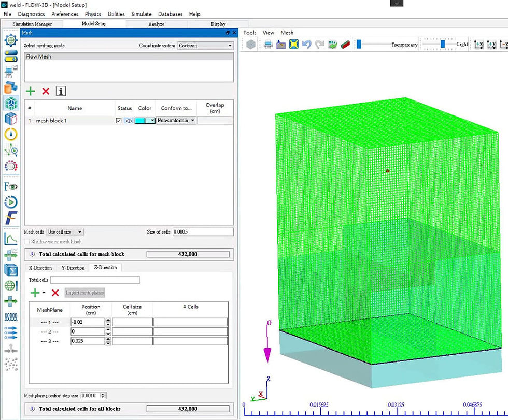
Task: Delete mesh block with red X
Action: click(x=46, y=91)
